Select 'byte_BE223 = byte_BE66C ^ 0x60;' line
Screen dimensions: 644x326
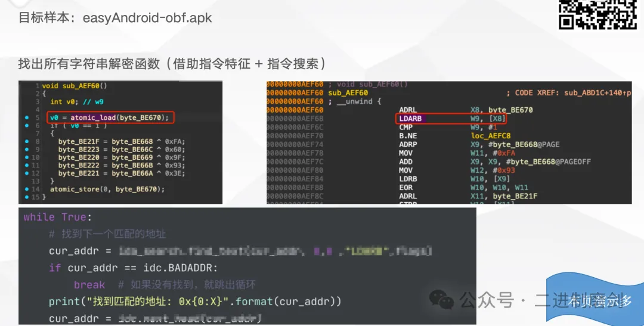coord(122,150)
